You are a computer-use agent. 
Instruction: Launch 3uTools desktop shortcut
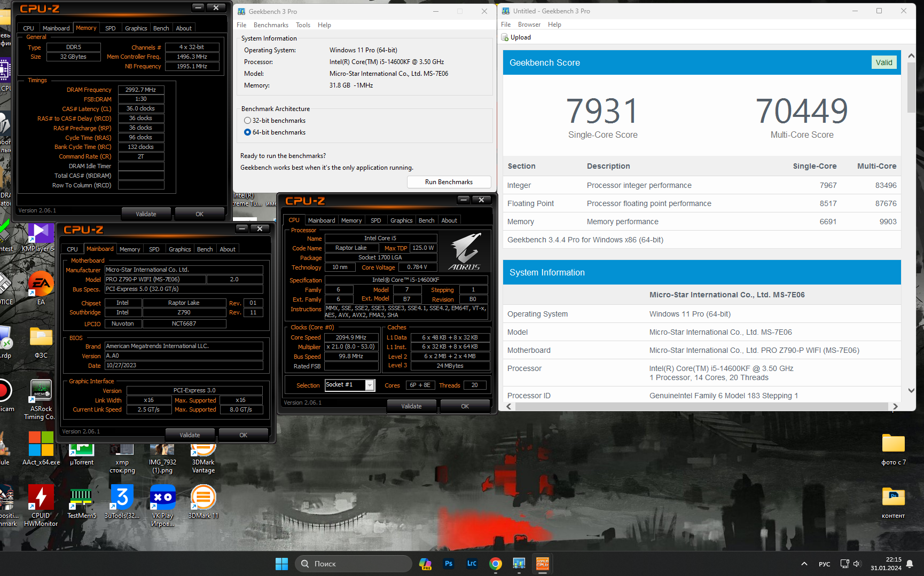122,502
